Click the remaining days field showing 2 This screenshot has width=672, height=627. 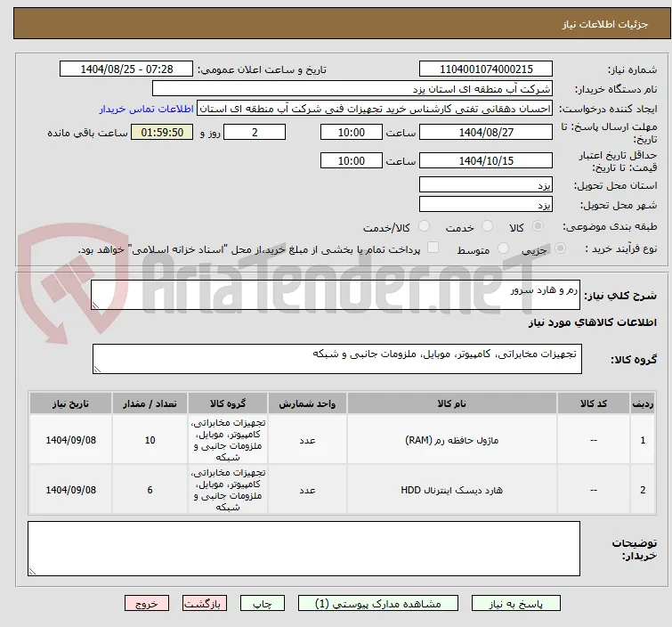[255, 132]
